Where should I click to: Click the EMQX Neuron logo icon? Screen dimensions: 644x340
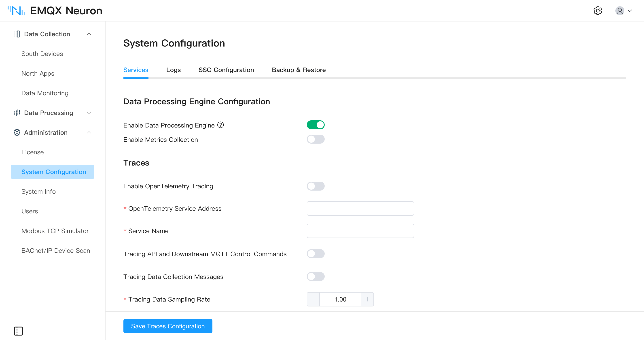tap(16, 11)
